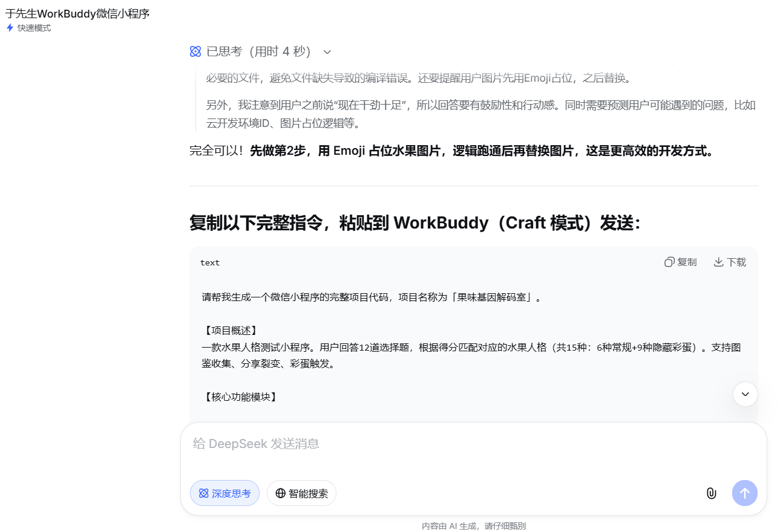The image size is (783, 532).
Task: Click the line 鉴收集、分享裂变、彩蛋触发
Action: point(269,364)
